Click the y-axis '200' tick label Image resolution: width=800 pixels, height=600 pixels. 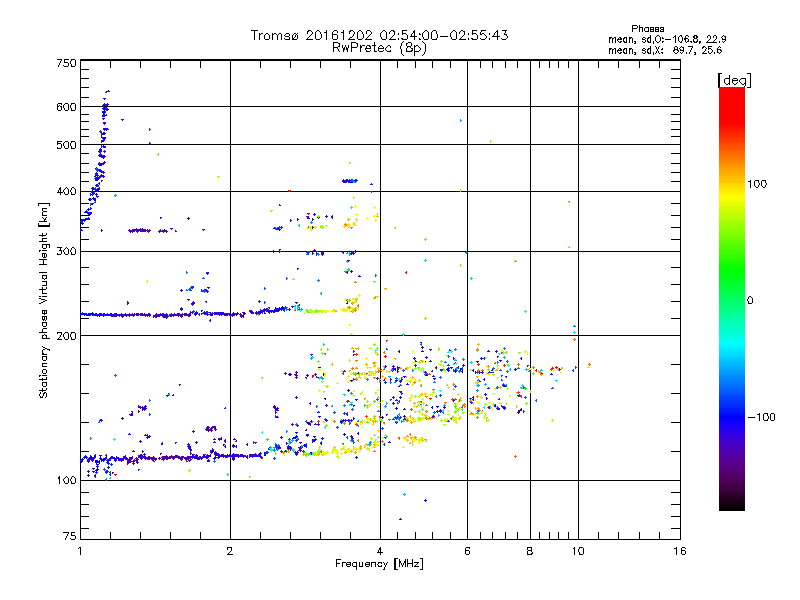66,336
